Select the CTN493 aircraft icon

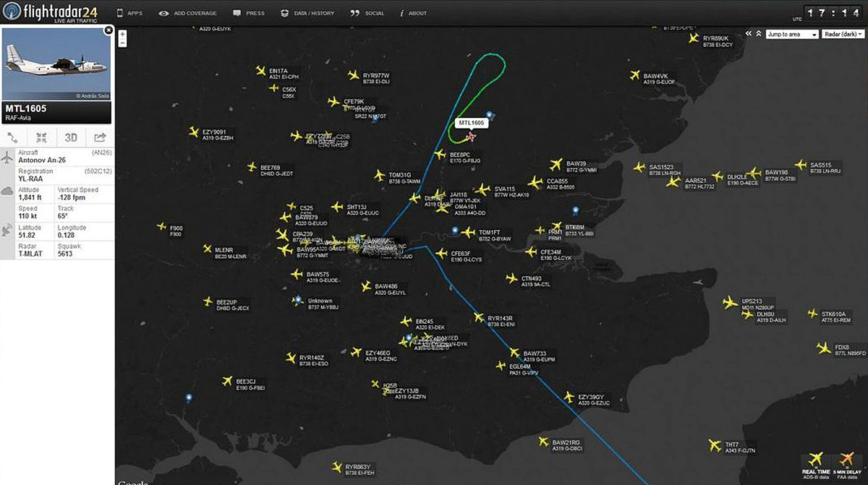pos(511,278)
